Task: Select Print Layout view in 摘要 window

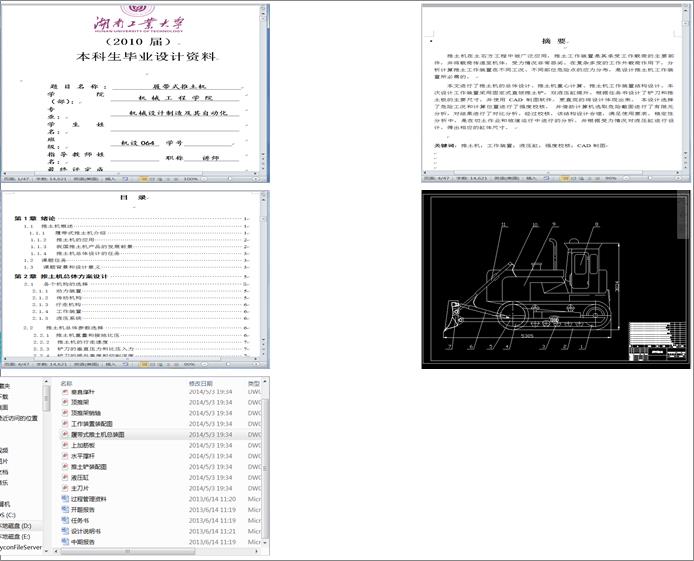Action: (x=564, y=179)
